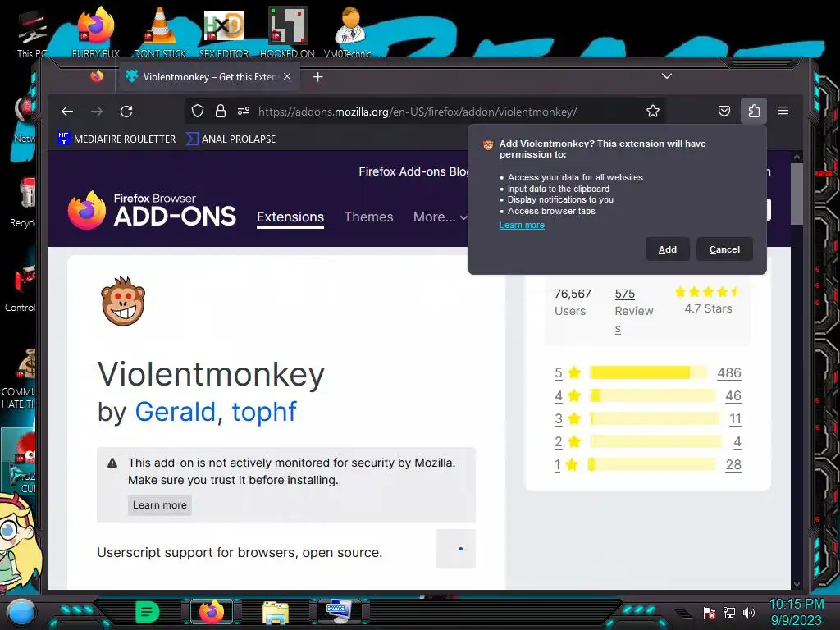Screen dimensions: 840x630
Task: Click the Firefox Browser ADD-ONS logo
Action: [152, 210]
